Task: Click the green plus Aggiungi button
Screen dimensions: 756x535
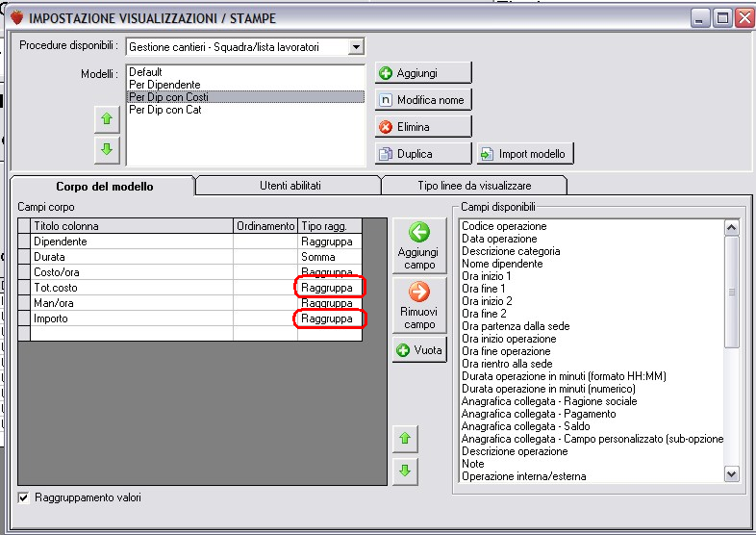Action: pos(423,73)
